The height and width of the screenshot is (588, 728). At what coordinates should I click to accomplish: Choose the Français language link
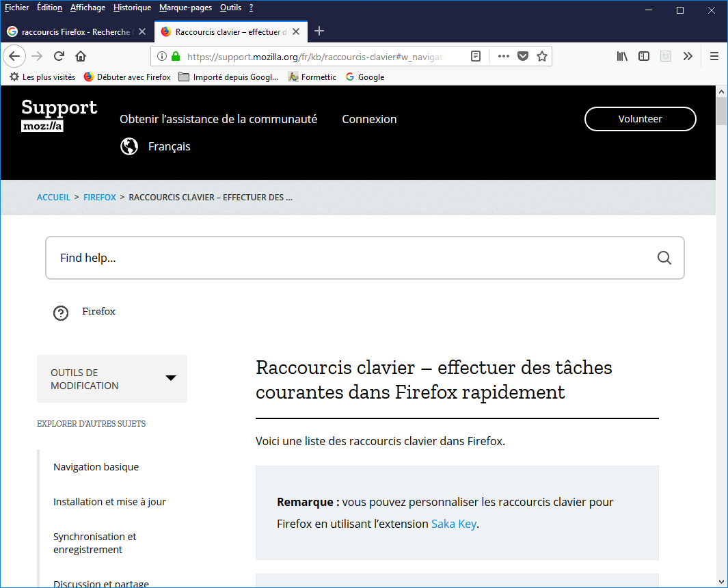[x=170, y=147]
